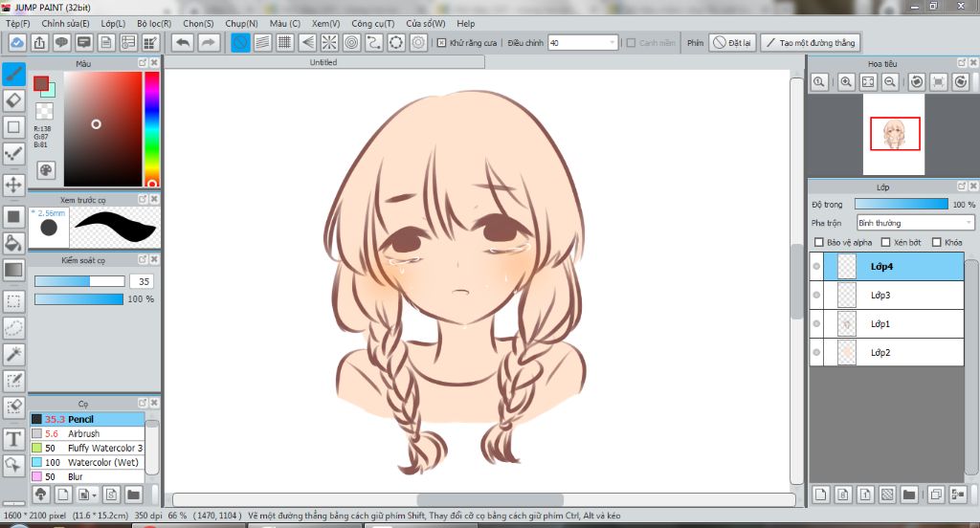Image resolution: width=980 pixels, height=528 pixels.
Task: Click the transparent color swatch
Action: (x=44, y=111)
